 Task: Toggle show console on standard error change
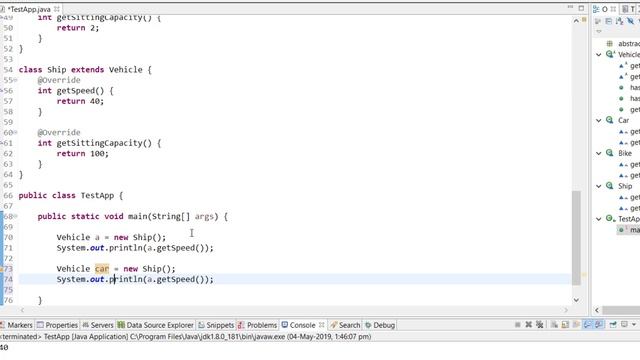[598, 325]
